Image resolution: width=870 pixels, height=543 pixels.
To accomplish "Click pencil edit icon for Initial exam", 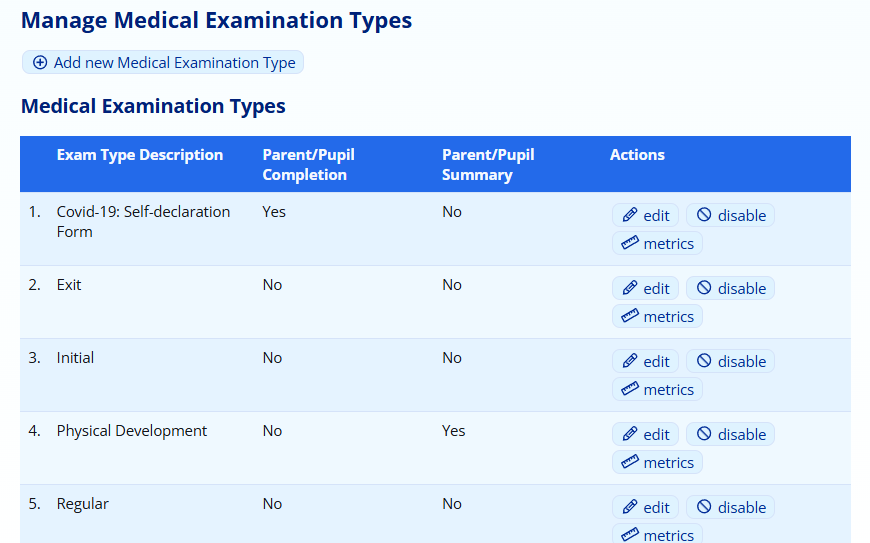I will pyautogui.click(x=629, y=361).
